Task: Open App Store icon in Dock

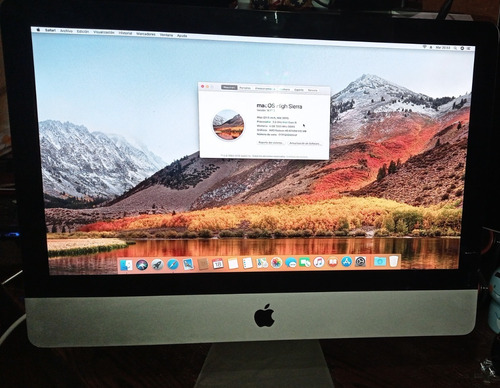Action: tap(347, 262)
